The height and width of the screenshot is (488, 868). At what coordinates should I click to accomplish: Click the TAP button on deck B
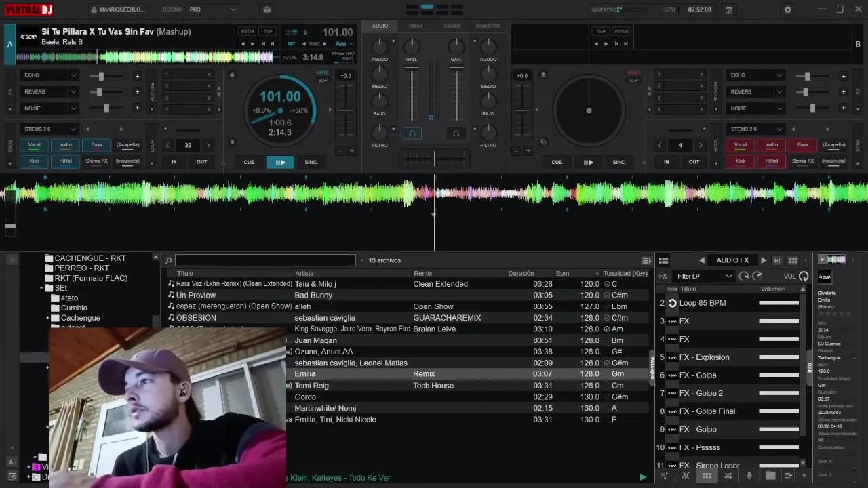601,31
